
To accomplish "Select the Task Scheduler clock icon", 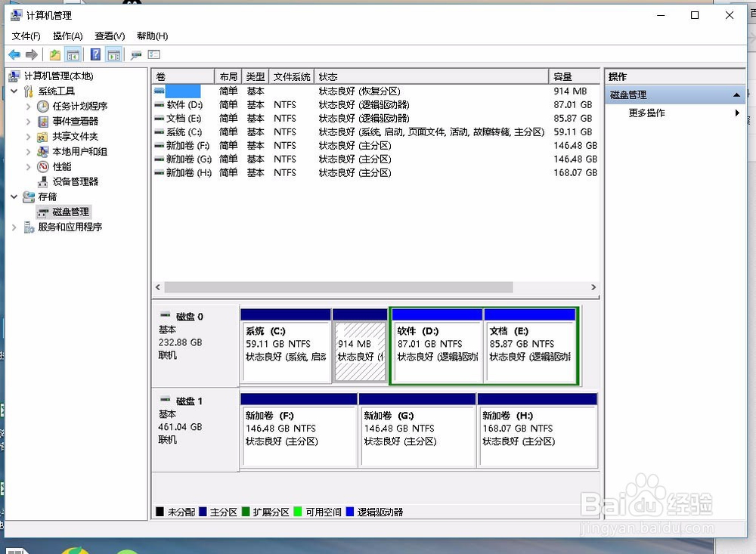I will click(x=43, y=106).
